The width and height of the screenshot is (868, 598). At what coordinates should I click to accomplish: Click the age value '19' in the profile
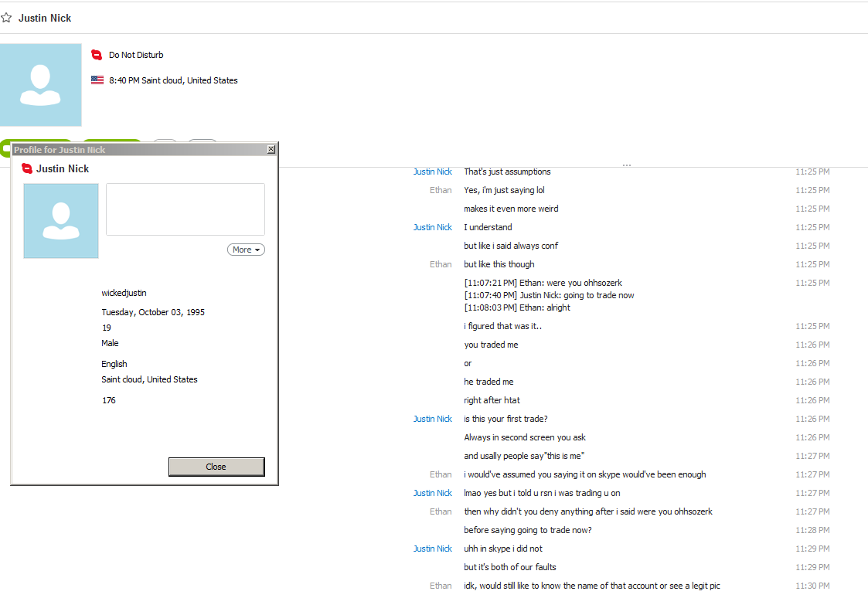tap(107, 328)
